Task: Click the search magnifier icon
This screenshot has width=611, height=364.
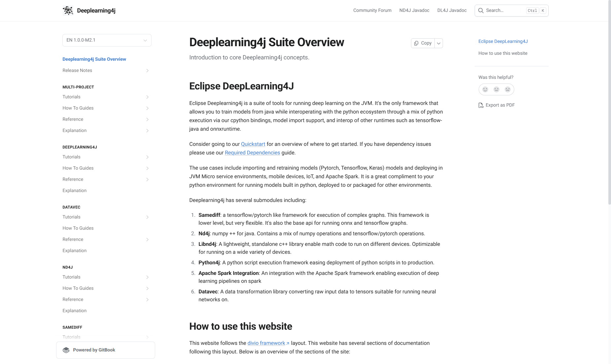Action: coord(481,11)
